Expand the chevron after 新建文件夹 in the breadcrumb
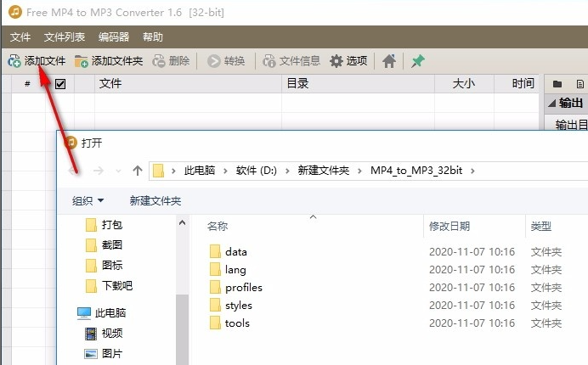This screenshot has height=365, width=588. [359, 171]
